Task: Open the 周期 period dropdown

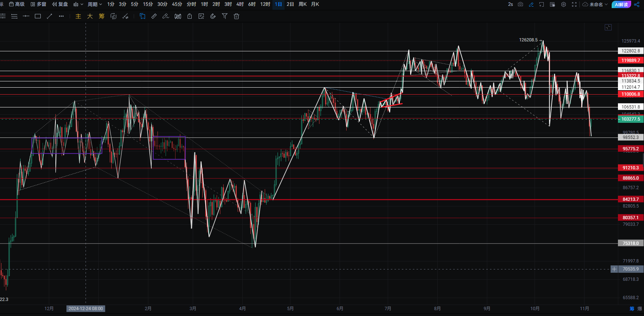Action: point(95,4)
